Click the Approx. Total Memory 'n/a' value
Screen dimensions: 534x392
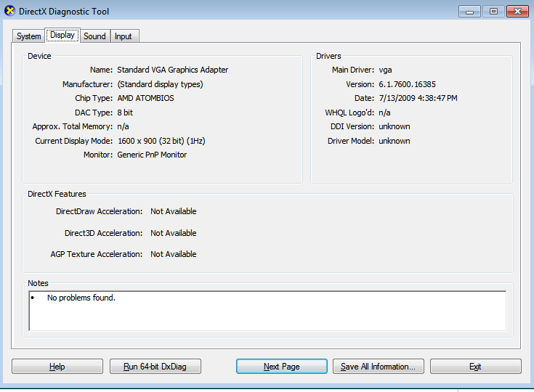(123, 126)
